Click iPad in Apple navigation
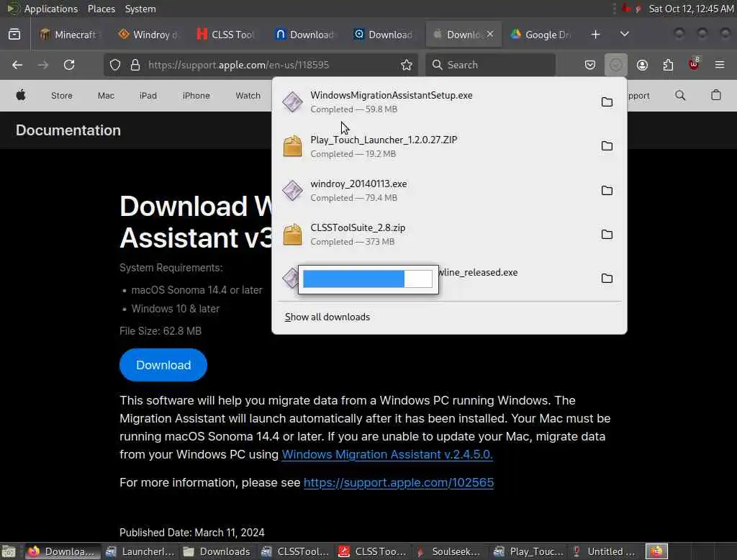 click(x=148, y=96)
